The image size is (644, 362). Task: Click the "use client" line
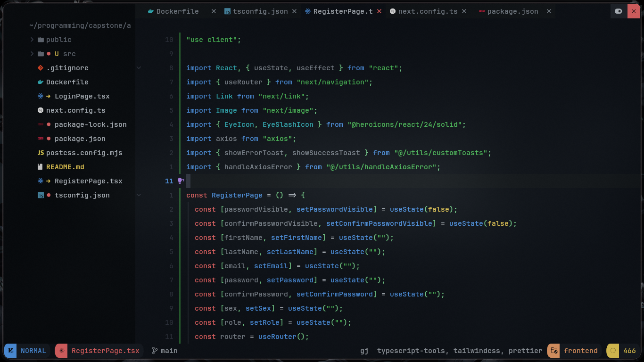click(x=214, y=40)
